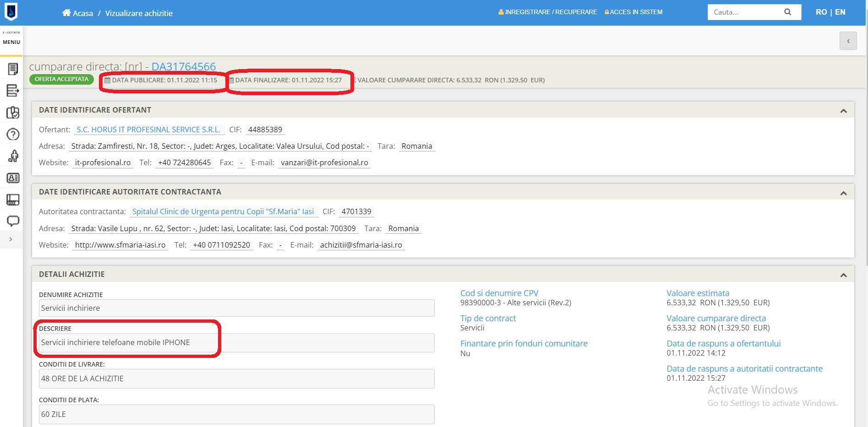Open the map with checkmark sidebar icon
The width and height of the screenshot is (868, 427).
pos(13,113)
